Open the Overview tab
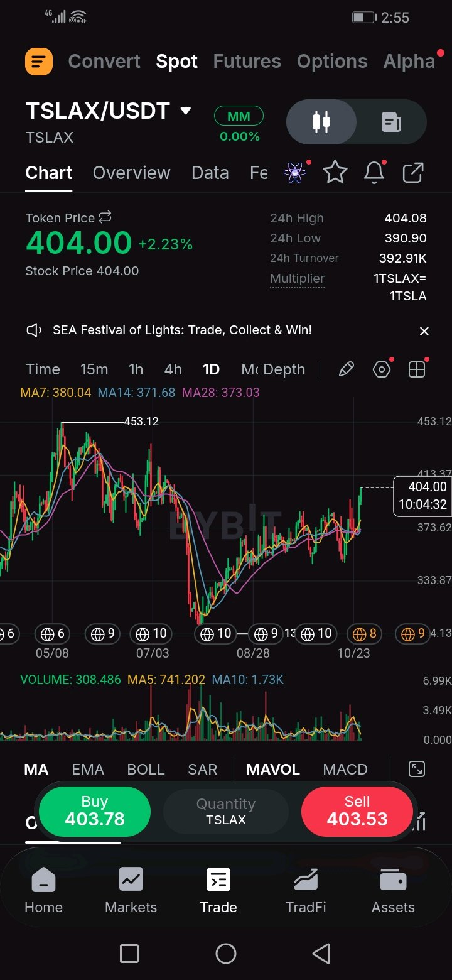 click(x=132, y=173)
